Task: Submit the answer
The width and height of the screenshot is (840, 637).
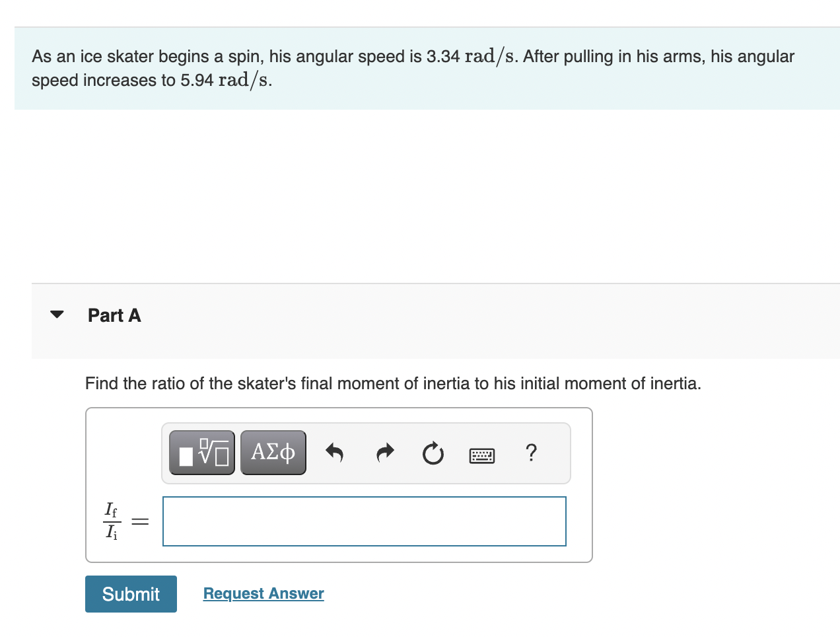Action: [x=130, y=593]
